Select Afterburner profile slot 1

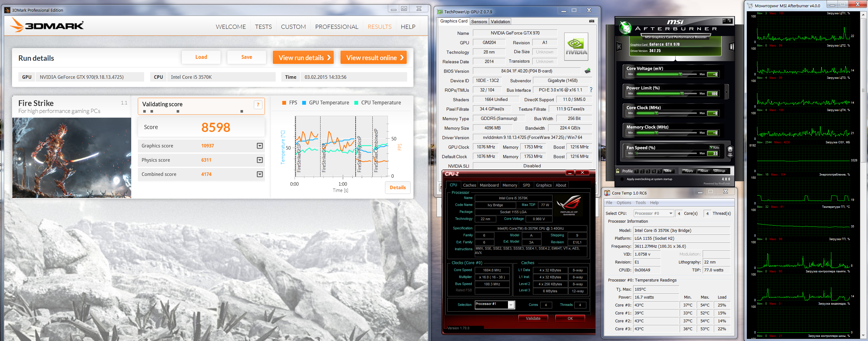coord(637,171)
